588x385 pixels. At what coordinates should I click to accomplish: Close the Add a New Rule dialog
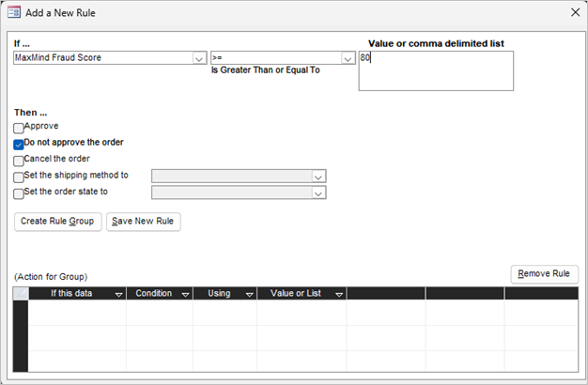[575, 12]
